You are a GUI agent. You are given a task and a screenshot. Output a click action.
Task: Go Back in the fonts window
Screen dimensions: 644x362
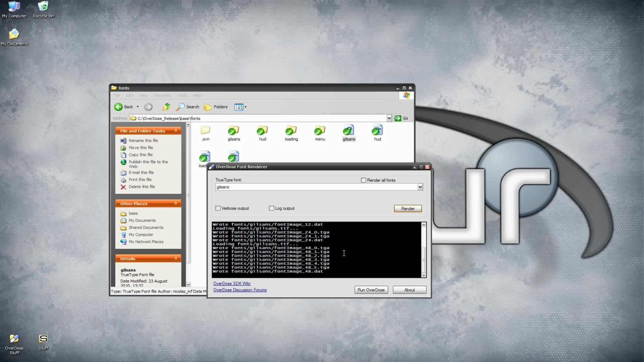[x=123, y=107]
